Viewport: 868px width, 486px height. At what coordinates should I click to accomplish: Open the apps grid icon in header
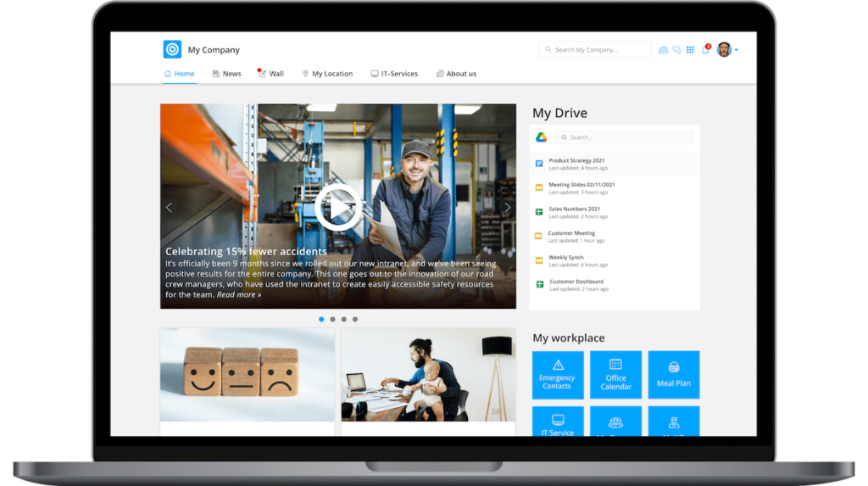click(x=690, y=50)
